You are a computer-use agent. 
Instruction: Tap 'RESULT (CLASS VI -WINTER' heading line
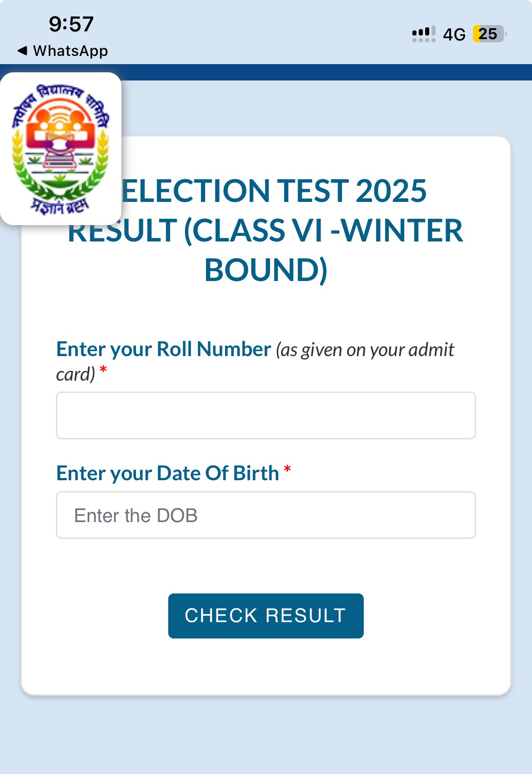click(266, 230)
